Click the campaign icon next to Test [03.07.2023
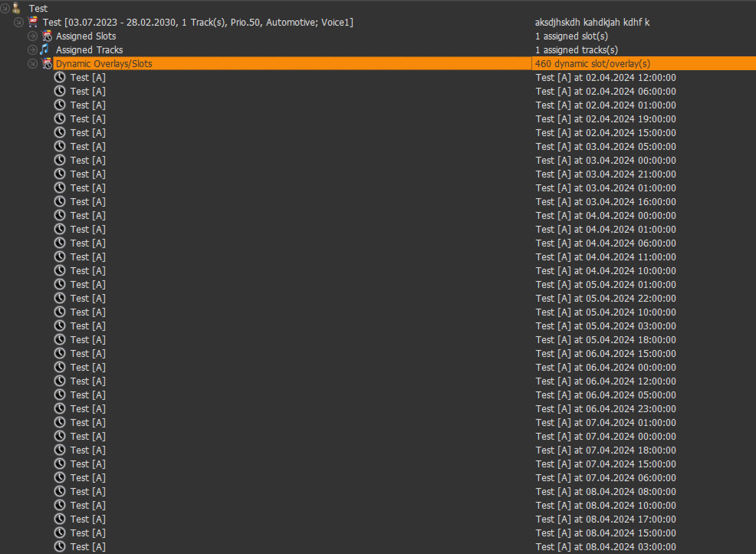This screenshot has width=756, height=554. point(33,22)
